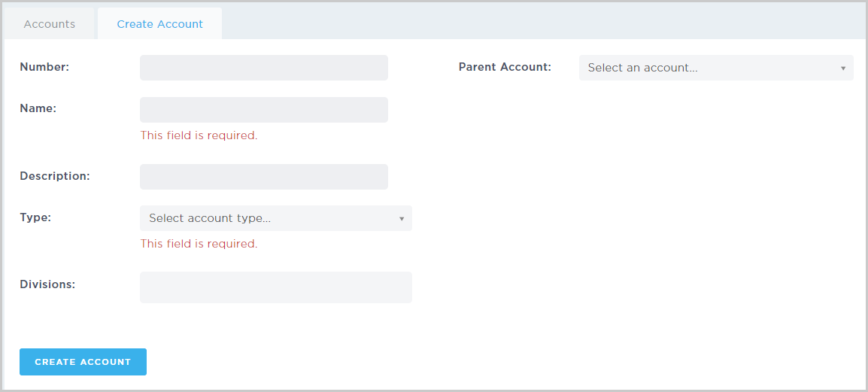
Task: Open the Parent Account Select an account dropdown
Action: pyautogui.click(x=716, y=68)
